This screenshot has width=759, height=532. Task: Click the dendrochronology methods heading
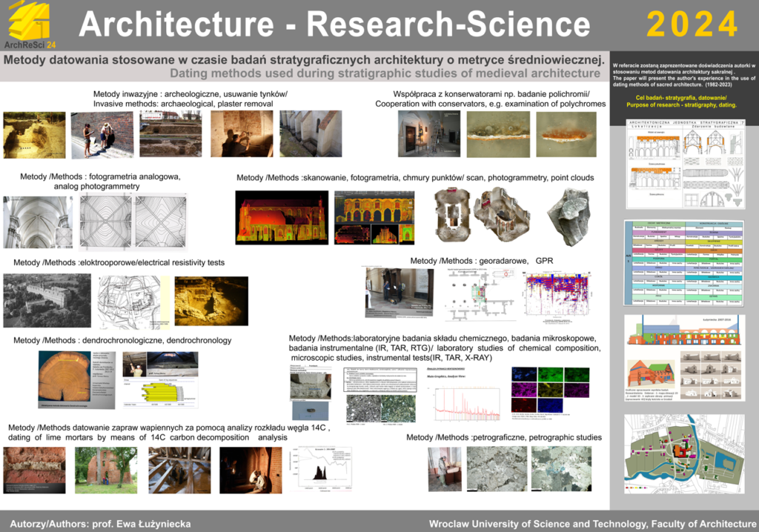[x=122, y=340]
